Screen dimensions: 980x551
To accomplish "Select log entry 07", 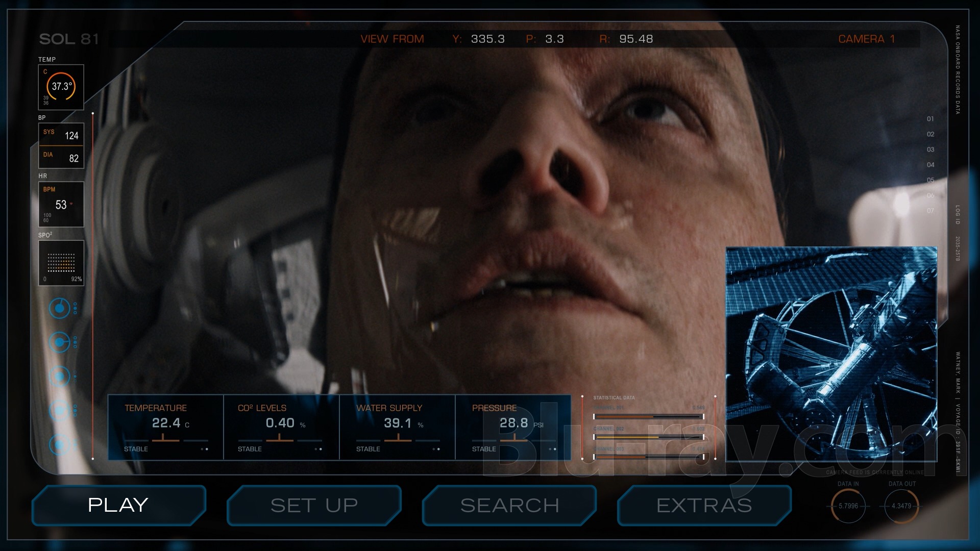I will [x=930, y=211].
